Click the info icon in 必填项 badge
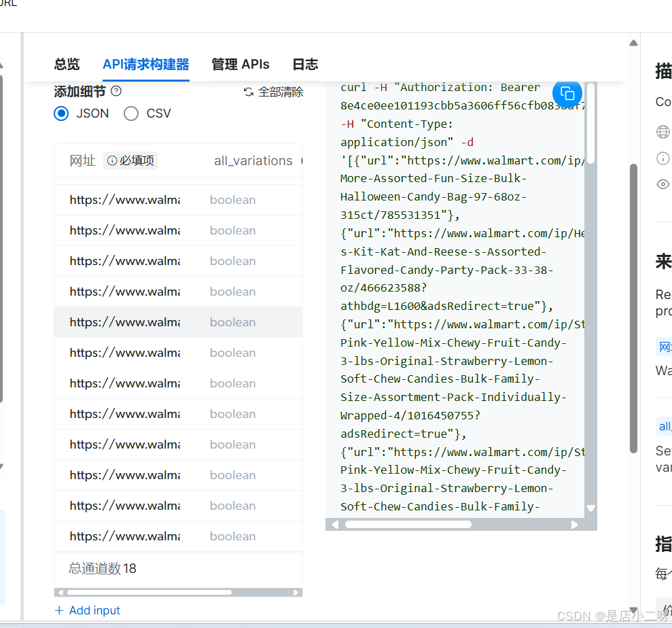The width and height of the screenshot is (672, 628). click(x=111, y=161)
